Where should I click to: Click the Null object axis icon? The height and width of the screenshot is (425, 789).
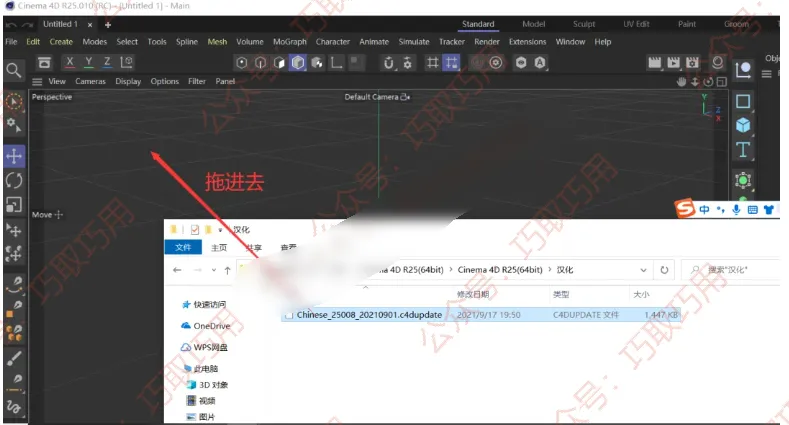pyautogui.click(x=743, y=70)
